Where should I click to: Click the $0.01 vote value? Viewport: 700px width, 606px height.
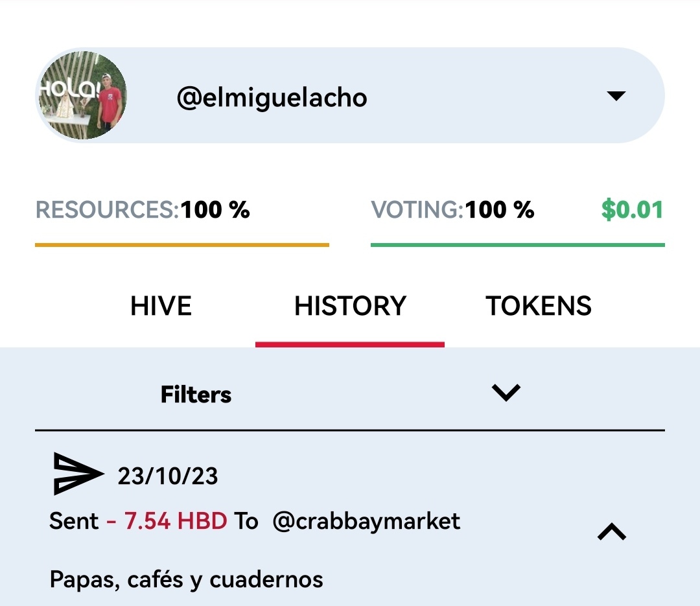click(632, 210)
